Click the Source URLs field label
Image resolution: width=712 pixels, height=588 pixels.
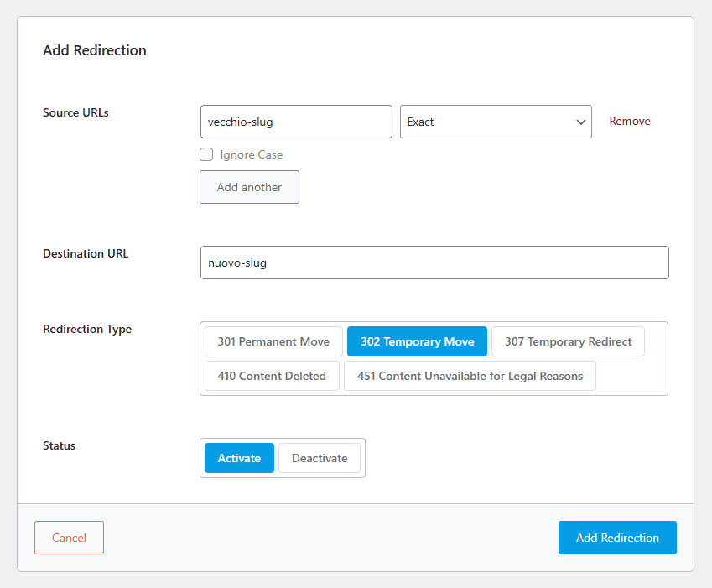(75, 112)
